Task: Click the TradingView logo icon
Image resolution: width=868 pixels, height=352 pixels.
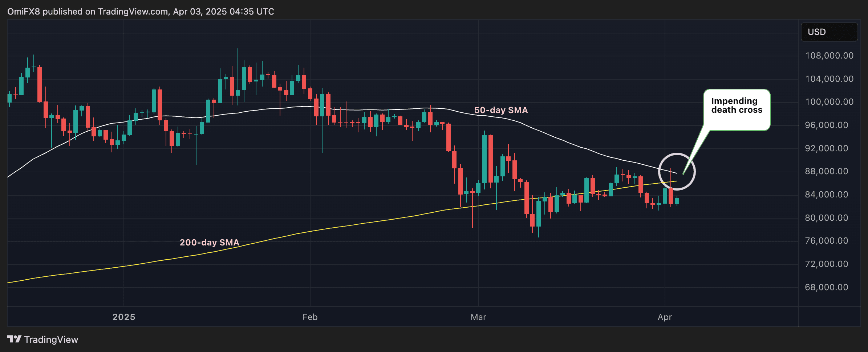Action: (x=14, y=339)
